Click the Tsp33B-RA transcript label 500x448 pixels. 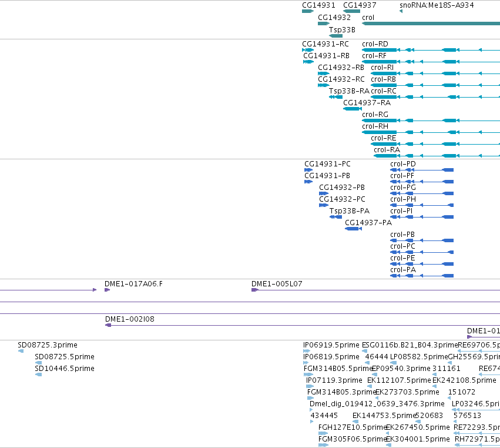point(349,91)
